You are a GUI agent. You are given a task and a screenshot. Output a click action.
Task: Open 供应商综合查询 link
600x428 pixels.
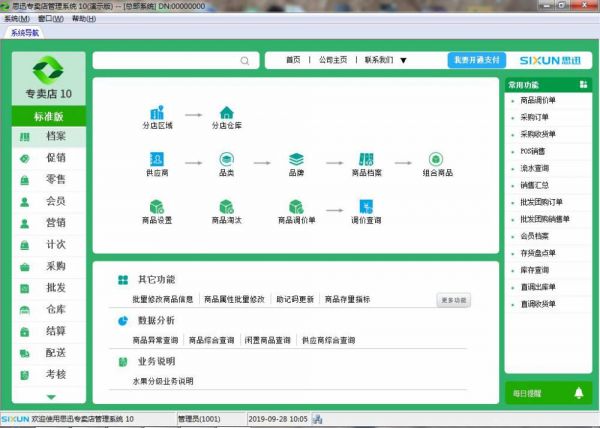pos(329,340)
